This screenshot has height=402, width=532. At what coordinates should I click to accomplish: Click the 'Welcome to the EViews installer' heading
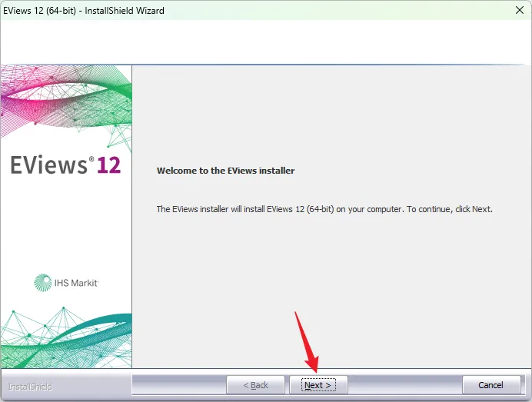(x=225, y=171)
